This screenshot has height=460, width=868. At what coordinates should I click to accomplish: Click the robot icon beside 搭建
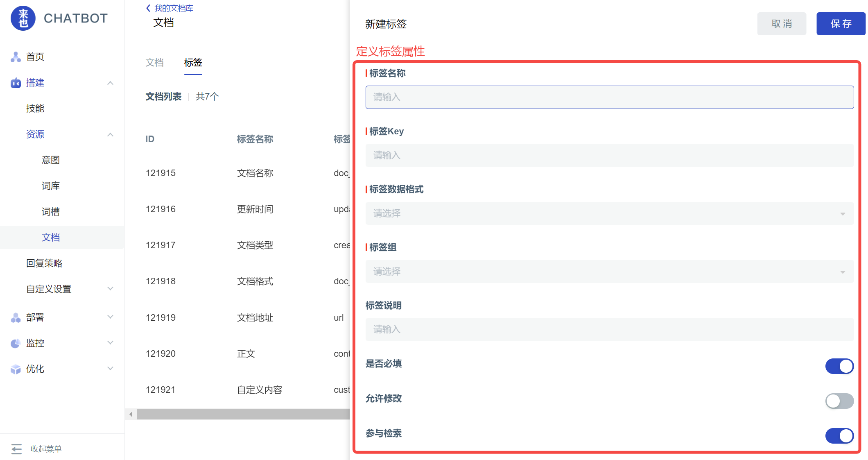point(16,83)
